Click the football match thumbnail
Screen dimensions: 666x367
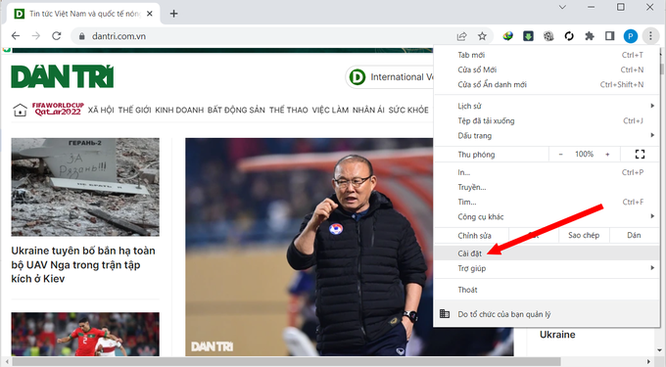(85, 334)
